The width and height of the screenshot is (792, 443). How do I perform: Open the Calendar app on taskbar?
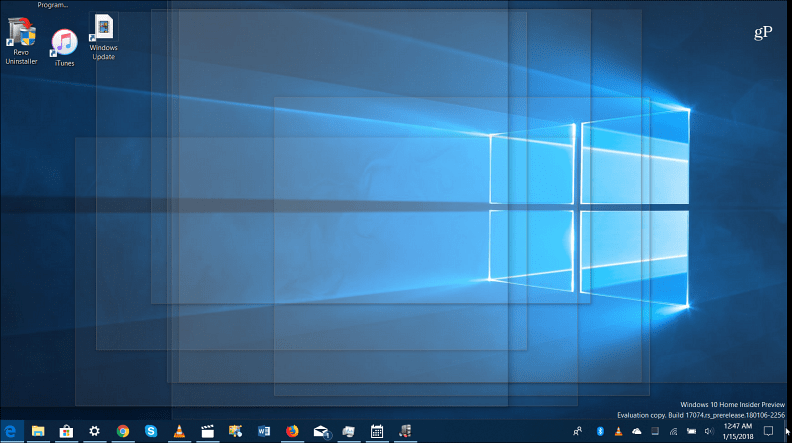coord(377,431)
